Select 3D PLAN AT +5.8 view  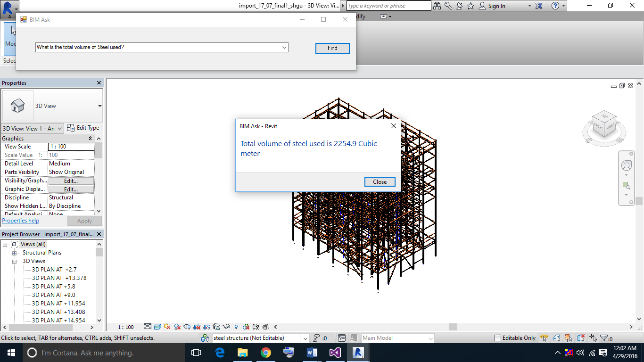coord(54,287)
